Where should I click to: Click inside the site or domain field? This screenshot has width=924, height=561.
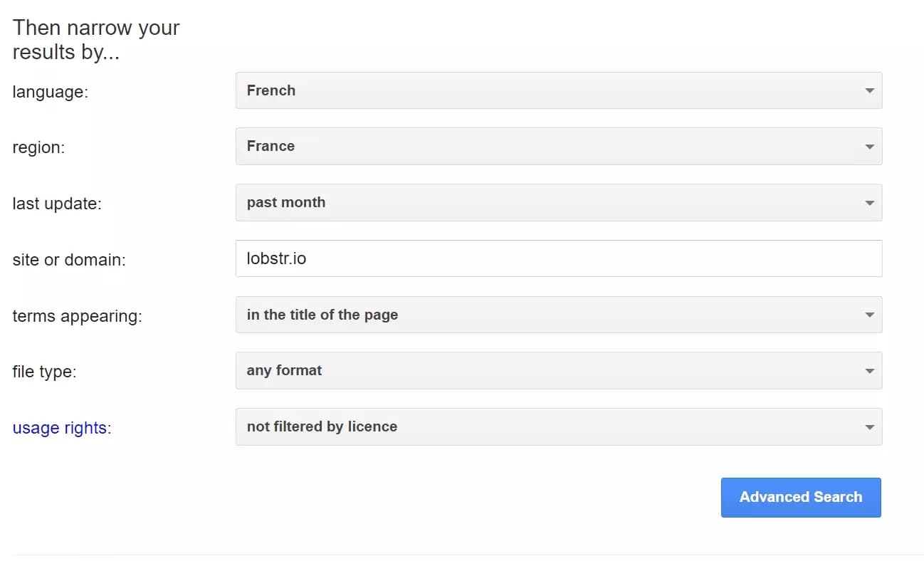pyautogui.click(x=498, y=258)
